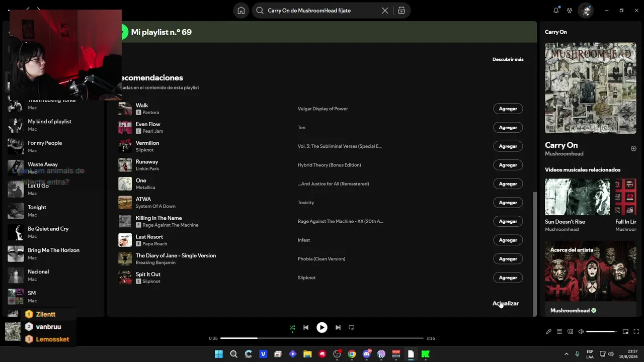Add Spit It Out to playlist

[508, 278]
